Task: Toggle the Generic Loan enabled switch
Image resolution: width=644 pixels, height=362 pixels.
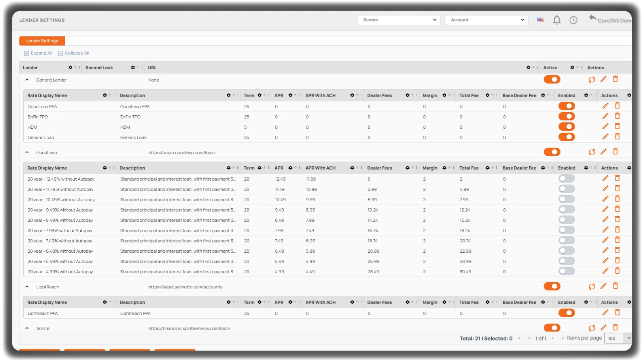Action: (566, 137)
